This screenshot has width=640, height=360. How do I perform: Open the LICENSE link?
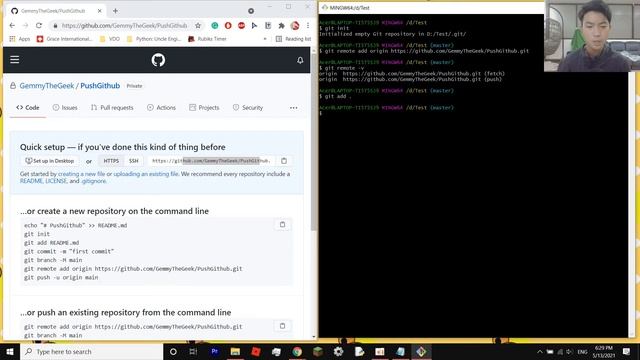click(56, 181)
